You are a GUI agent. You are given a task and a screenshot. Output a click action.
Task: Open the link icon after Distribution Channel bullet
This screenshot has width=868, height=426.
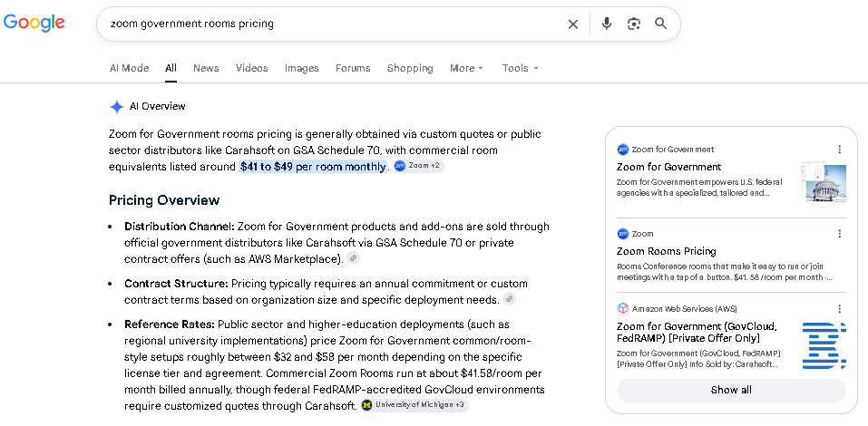coord(353,257)
